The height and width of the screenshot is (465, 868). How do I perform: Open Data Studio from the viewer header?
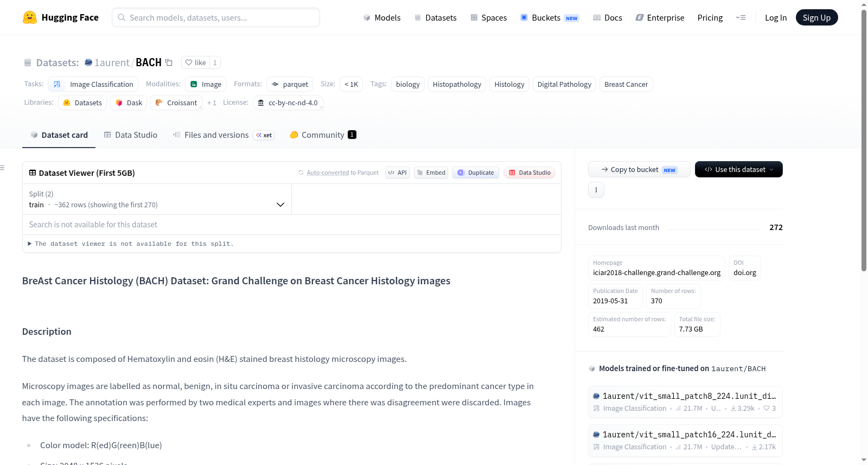529,173
